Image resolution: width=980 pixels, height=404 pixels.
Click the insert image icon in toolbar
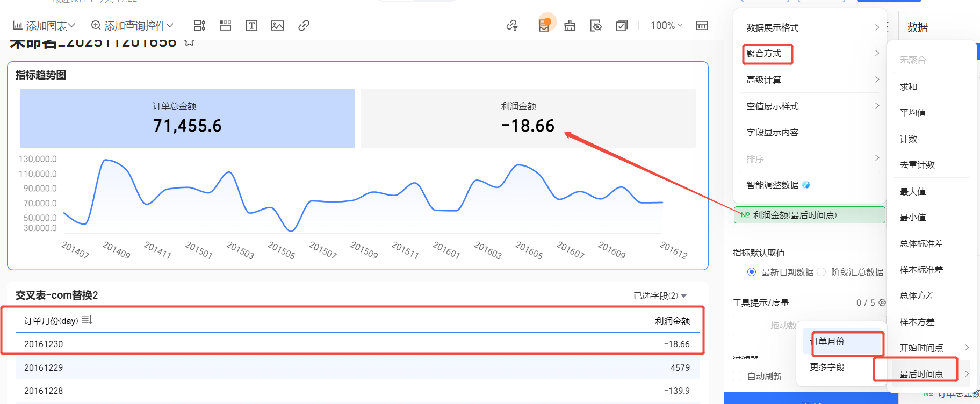277,26
